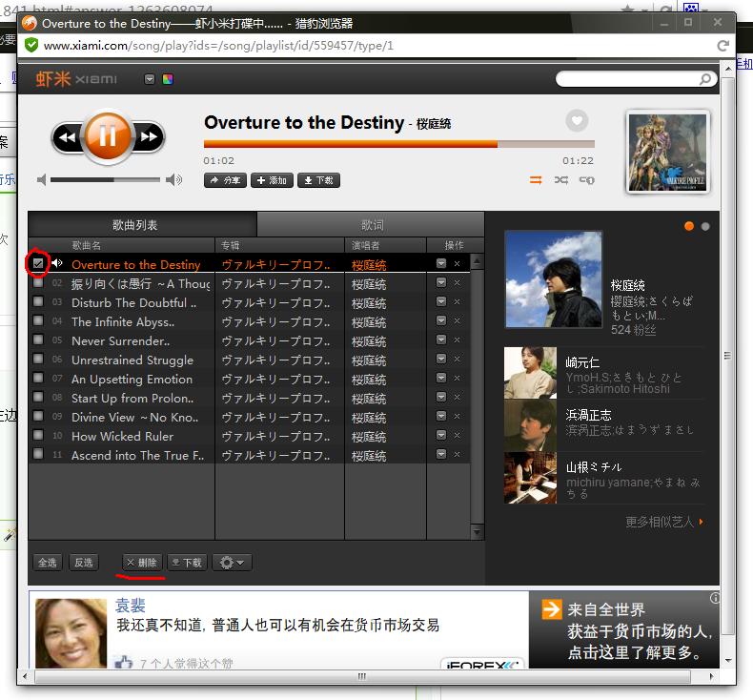Skip to the previous track
Viewport: 753px width, 700px height.
coord(68,137)
